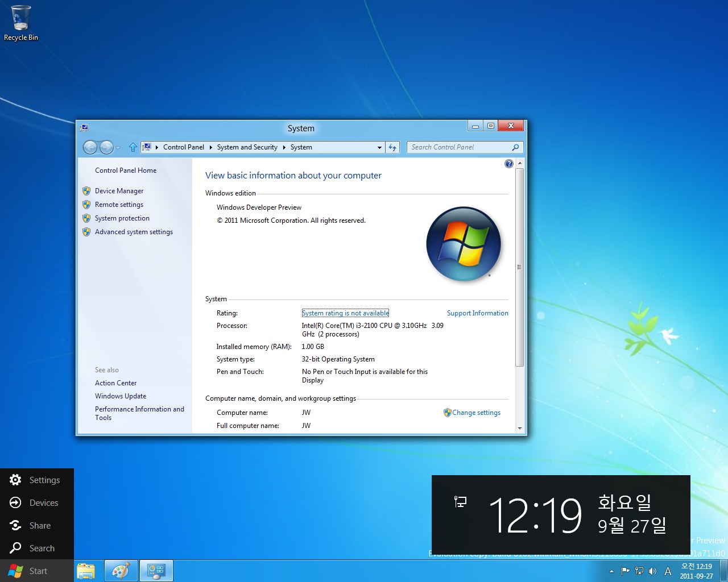Open the recent pages dropdown beside Forward
The image size is (728, 582).
click(x=118, y=148)
